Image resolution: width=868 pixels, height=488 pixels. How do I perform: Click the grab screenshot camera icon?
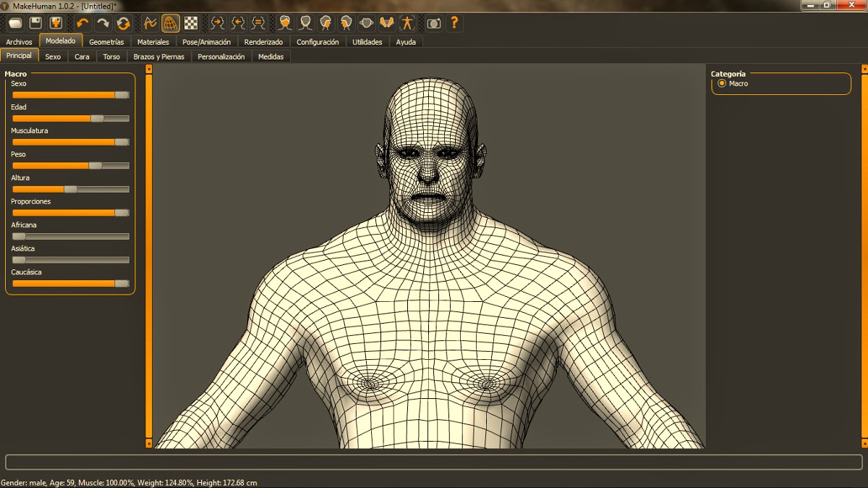[x=433, y=22]
